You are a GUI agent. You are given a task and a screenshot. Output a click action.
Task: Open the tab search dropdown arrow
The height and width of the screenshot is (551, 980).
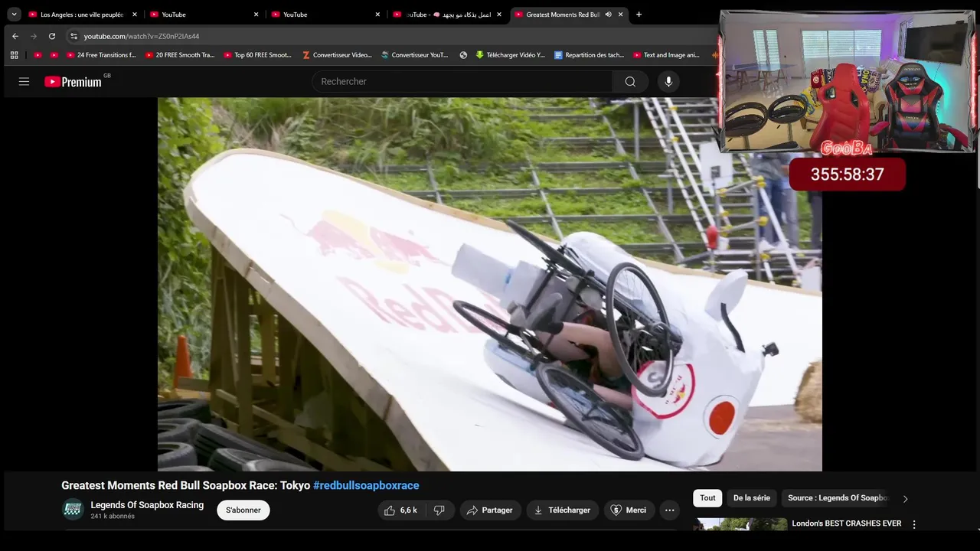point(14,14)
